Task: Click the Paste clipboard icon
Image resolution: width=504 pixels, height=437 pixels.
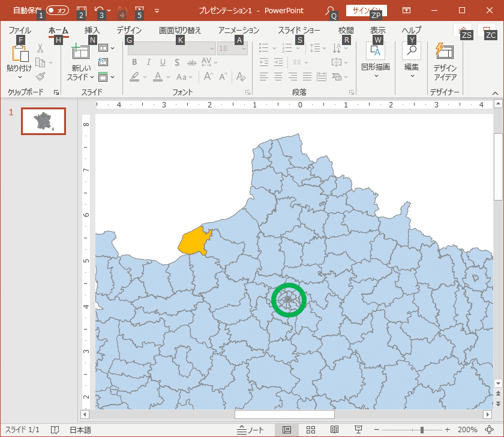Action: [x=20, y=53]
